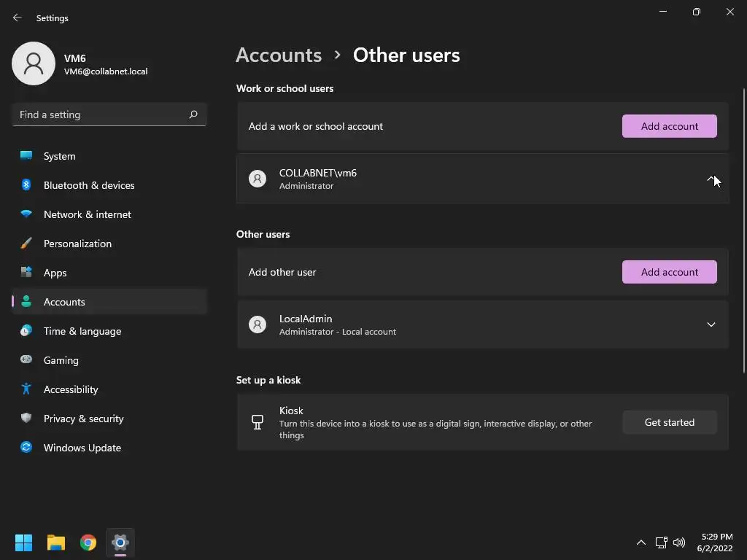Viewport: 747px width, 560px height.
Task: Expand the LocalAdmin account options
Action: pyautogui.click(x=711, y=324)
